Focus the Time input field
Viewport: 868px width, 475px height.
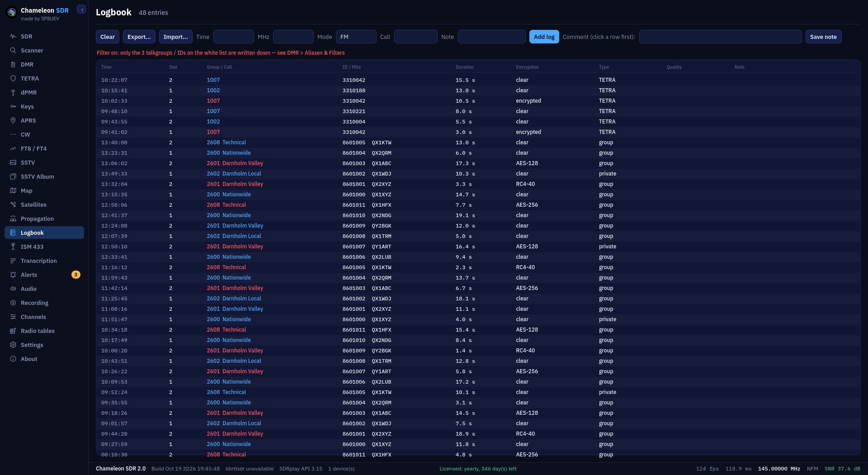(234, 37)
